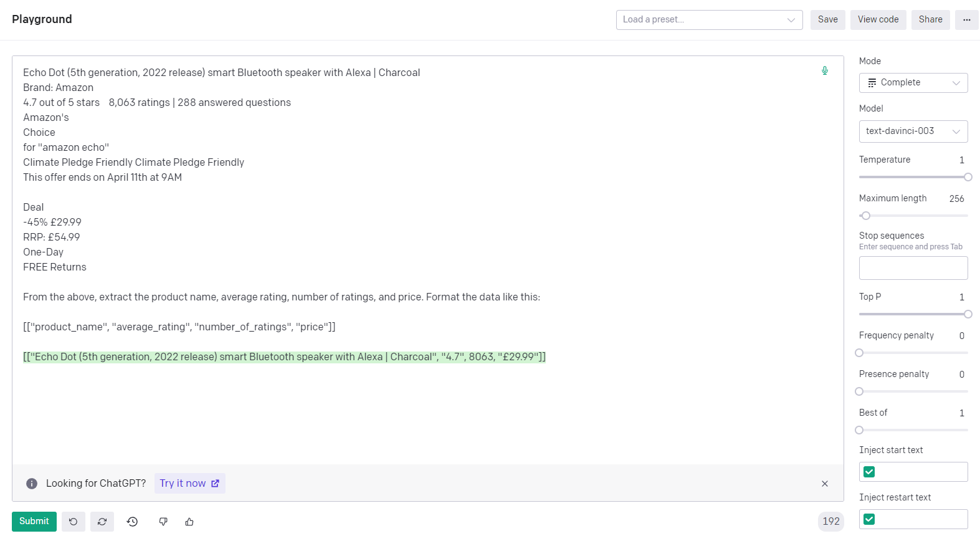Click the Temperature slider handle
This screenshot has width=980, height=536.
coord(968,177)
